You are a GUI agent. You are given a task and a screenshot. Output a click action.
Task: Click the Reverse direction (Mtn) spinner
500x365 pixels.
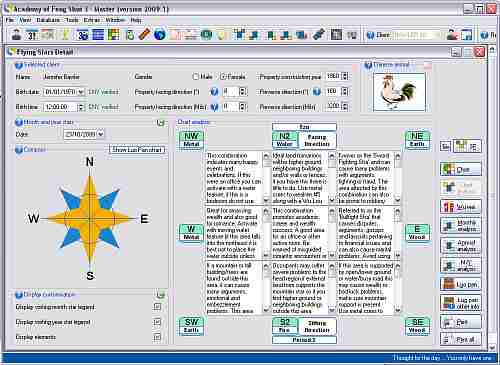pyautogui.click(x=345, y=107)
